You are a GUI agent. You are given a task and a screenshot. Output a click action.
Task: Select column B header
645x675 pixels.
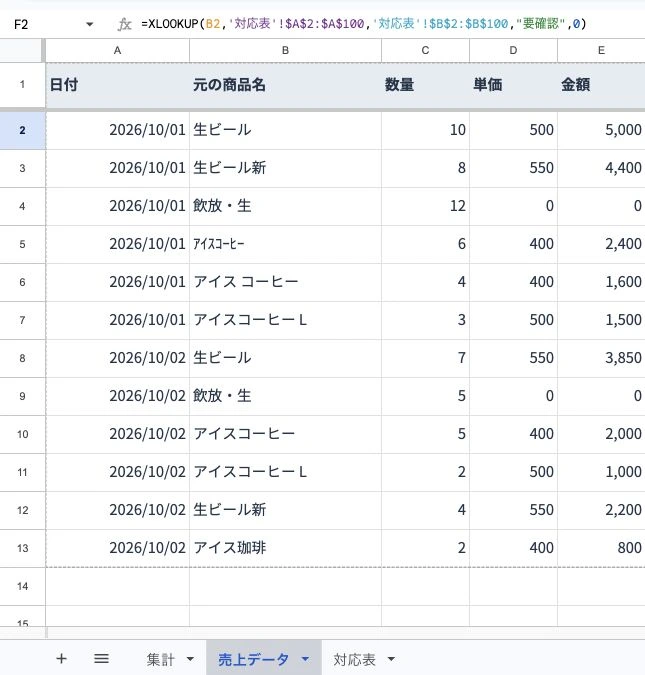click(x=285, y=50)
